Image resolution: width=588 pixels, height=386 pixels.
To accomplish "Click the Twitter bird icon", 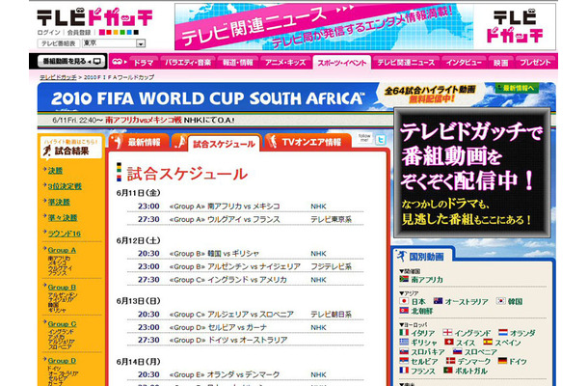I will coord(381,140).
